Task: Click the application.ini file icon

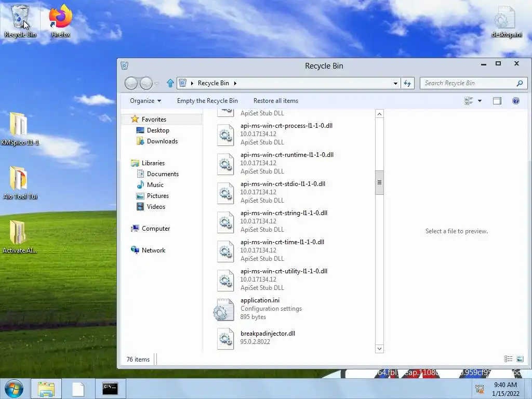Action: (x=224, y=310)
